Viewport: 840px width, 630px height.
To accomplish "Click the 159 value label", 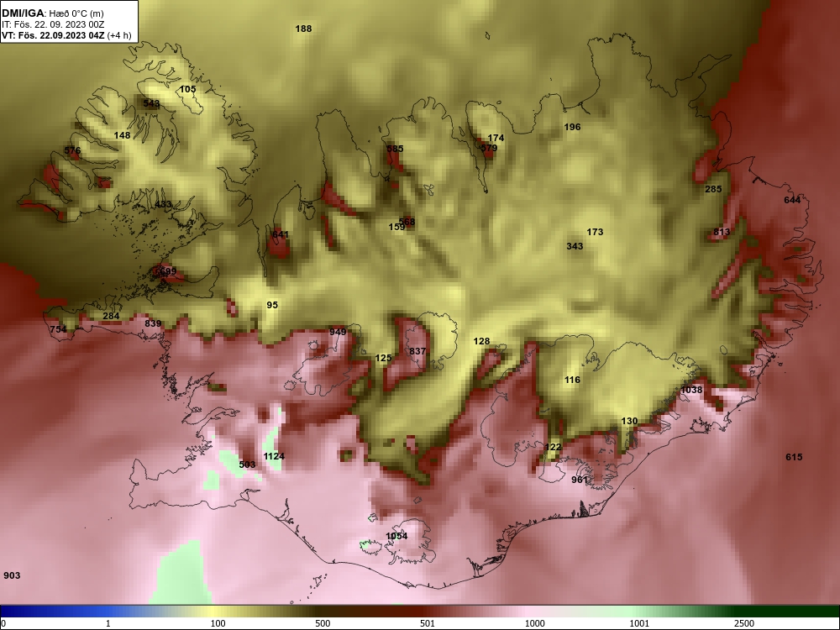I will pyautogui.click(x=396, y=227).
